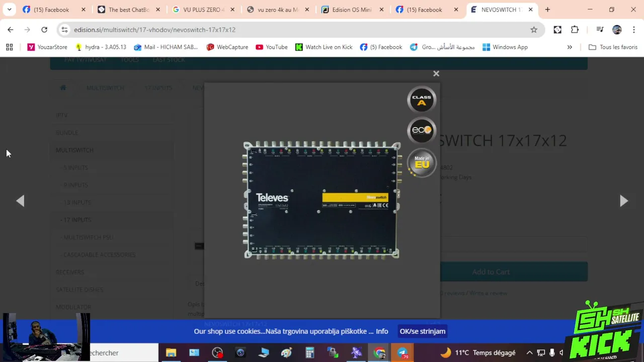Open the Telegram group bookmark

click(442, 47)
